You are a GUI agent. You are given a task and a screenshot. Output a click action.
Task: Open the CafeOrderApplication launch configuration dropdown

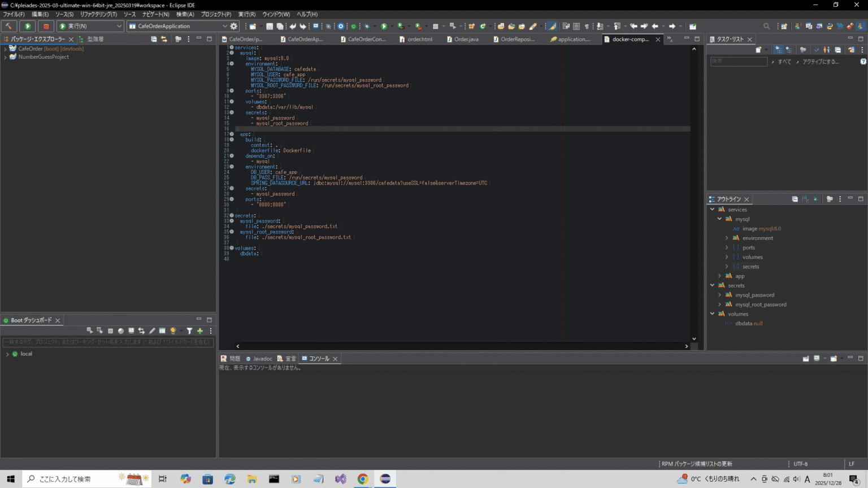(225, 26)
